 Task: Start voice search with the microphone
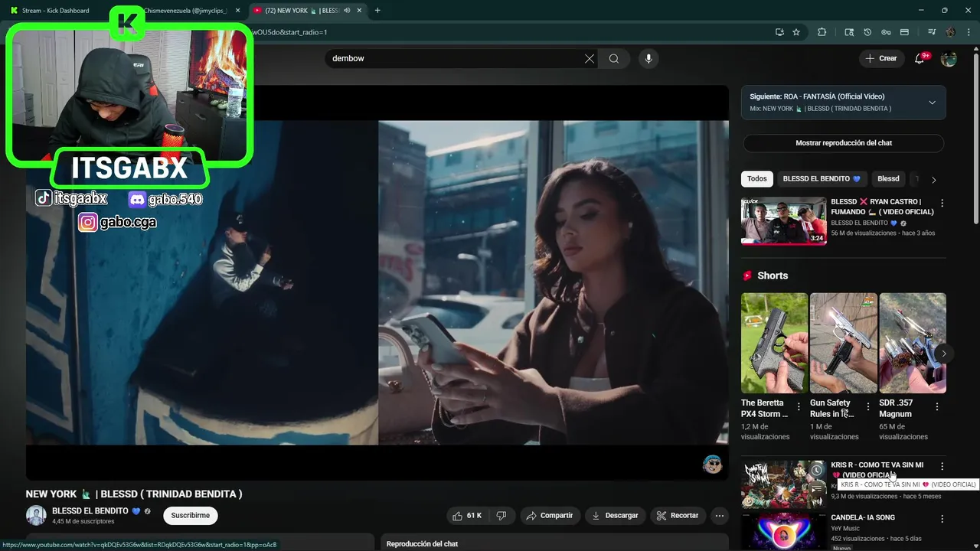coord(648,59)
